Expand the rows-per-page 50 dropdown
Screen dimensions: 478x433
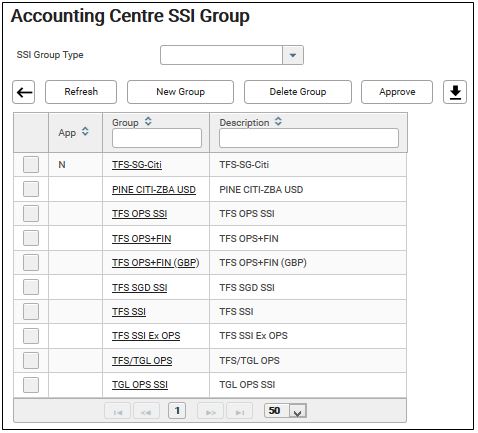click(298, 412)
